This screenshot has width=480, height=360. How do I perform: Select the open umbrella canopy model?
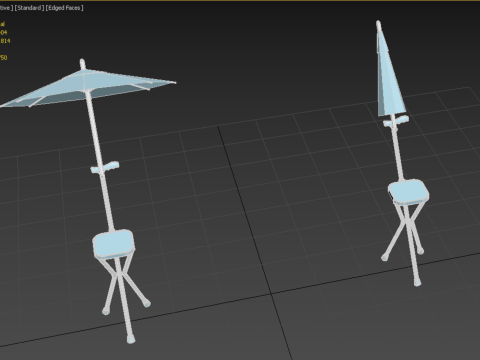tap(87, 88)
